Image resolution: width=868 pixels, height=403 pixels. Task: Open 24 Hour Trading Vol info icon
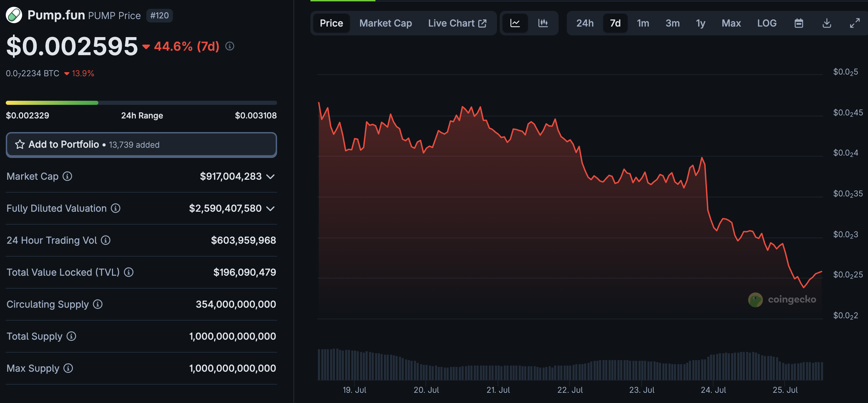[106, 240]
